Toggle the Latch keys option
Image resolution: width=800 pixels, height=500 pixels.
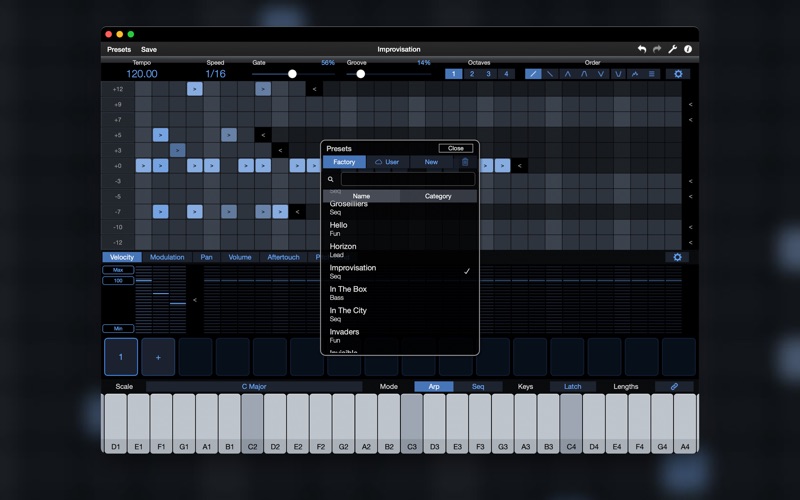(x=572, y=386)
